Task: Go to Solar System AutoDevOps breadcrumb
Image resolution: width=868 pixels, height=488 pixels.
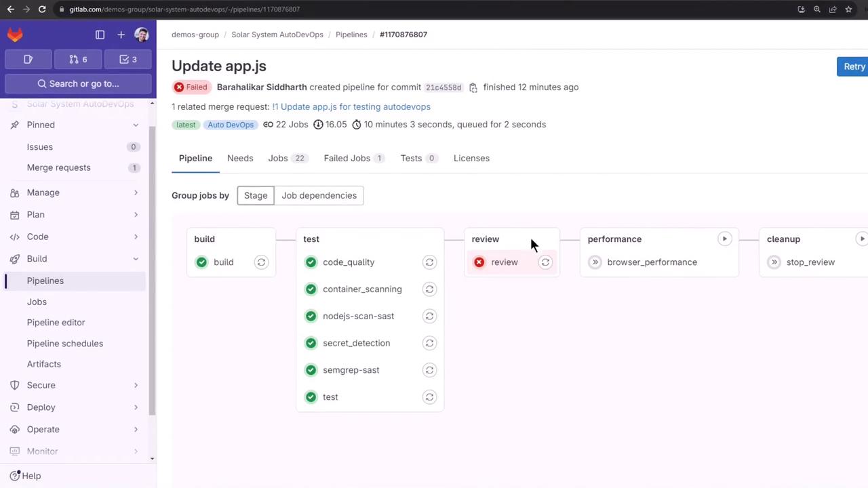Action: coord(277,35)
